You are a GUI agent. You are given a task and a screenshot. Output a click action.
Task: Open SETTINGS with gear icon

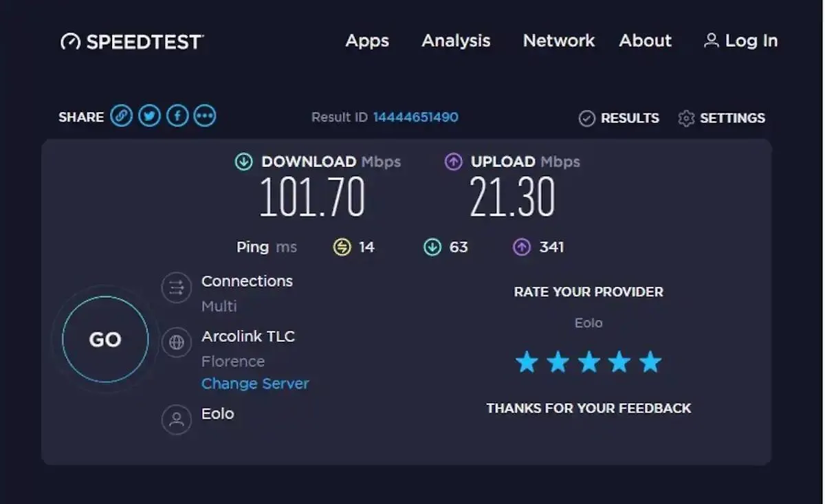pyautogui.click(x=721, y=118)
